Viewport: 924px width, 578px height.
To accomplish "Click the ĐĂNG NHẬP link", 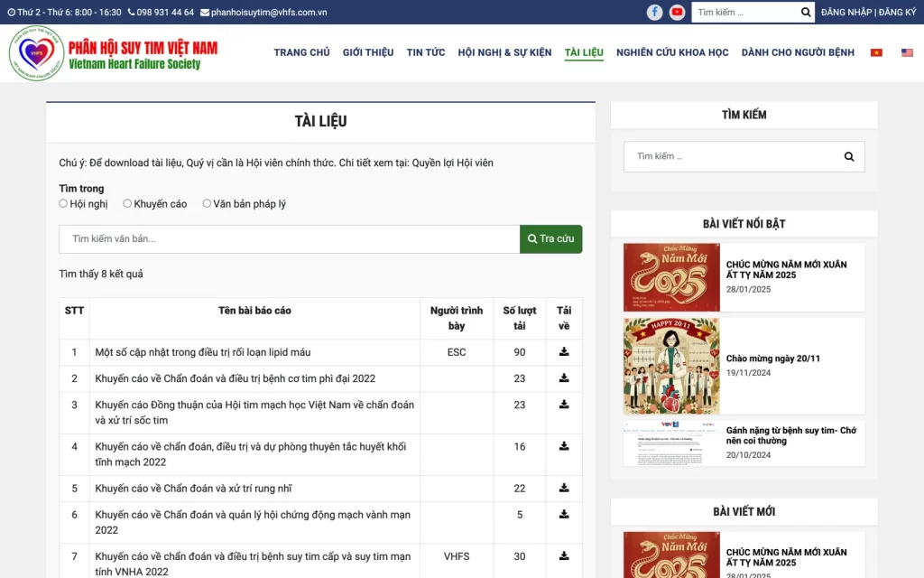I will (846, 12).
